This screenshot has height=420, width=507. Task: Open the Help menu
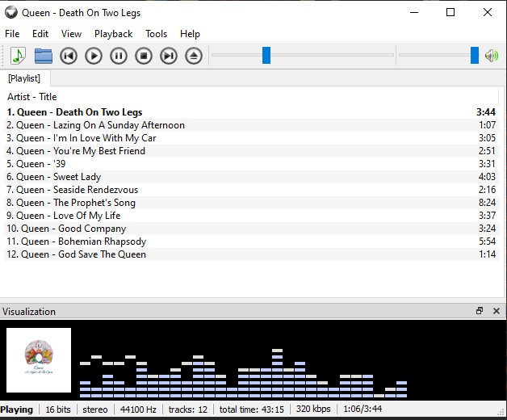tap(191, 34)
